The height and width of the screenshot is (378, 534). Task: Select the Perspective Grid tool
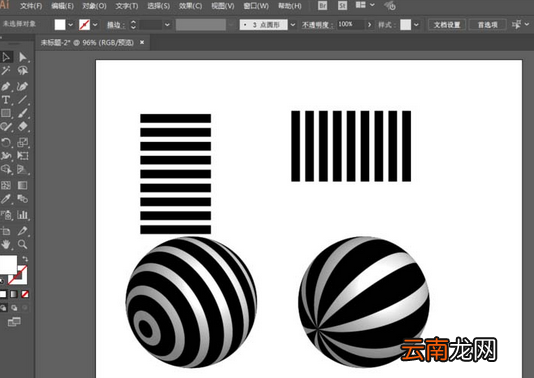click(22, 169)
